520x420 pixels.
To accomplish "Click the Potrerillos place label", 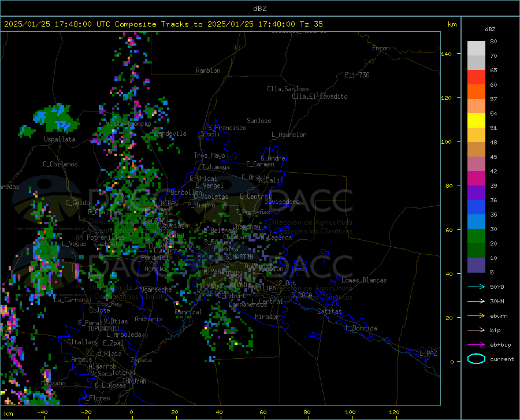I will [106, 237].
